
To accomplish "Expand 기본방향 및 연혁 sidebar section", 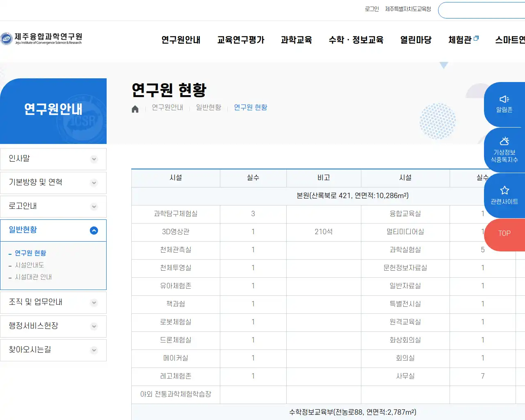I will (x=53, y=183).
